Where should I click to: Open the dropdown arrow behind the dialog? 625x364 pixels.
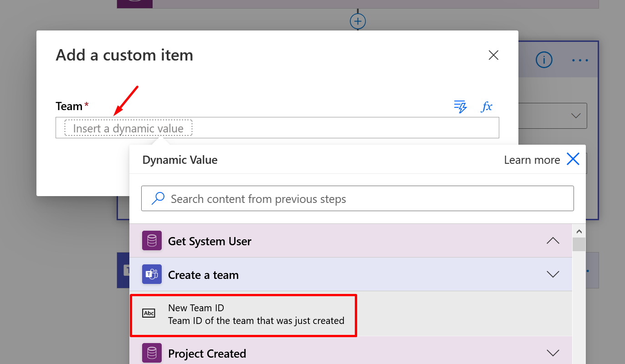point(575,116)
